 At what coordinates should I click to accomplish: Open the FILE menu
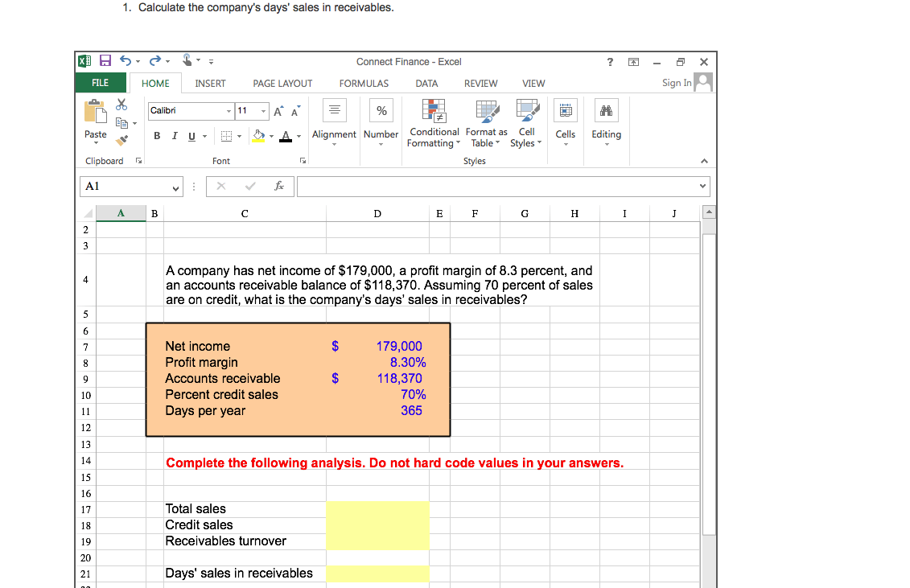[100, 83]
